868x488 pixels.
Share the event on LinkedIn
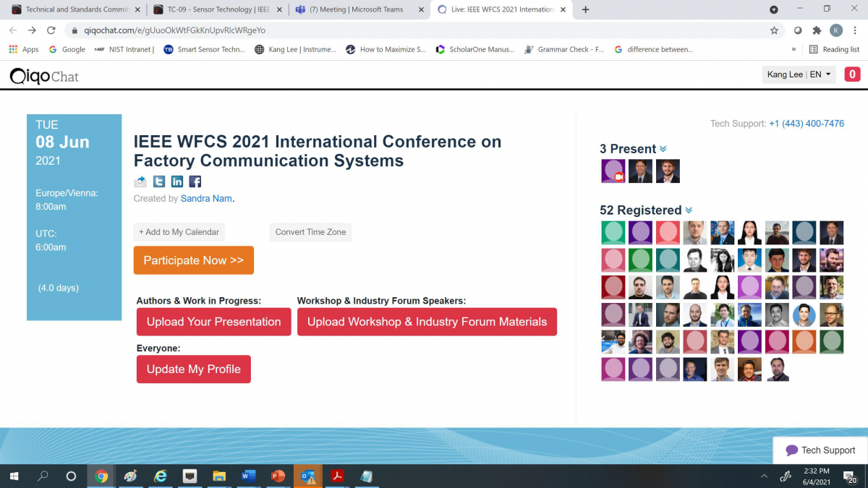(x=177, y=181)
